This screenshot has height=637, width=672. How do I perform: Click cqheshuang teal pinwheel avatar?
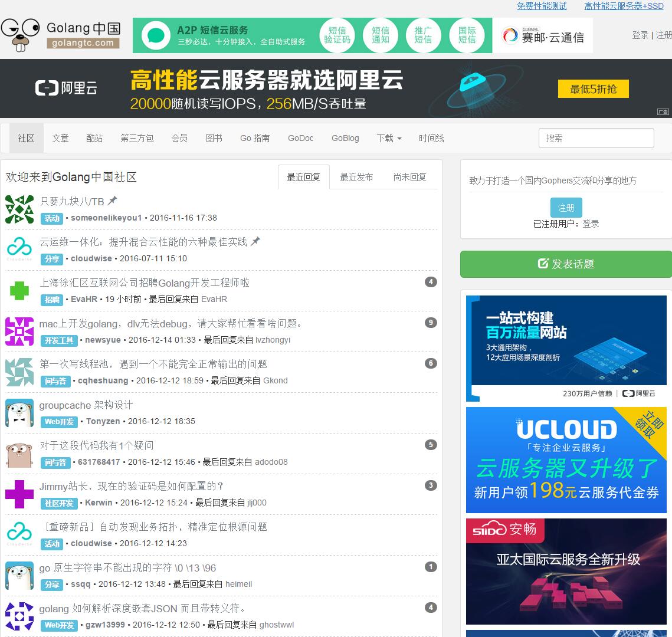pos(19,372)
